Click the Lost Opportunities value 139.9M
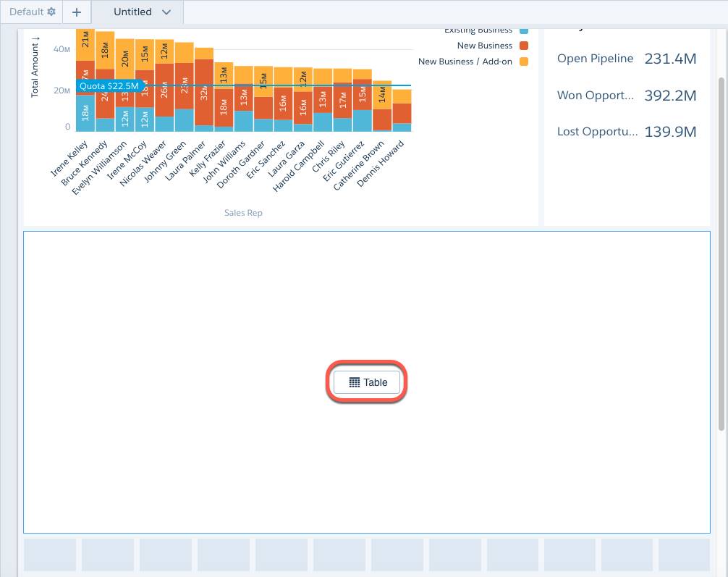The height and width of the screenshot is (577, 728). click(x=670, y=132)
